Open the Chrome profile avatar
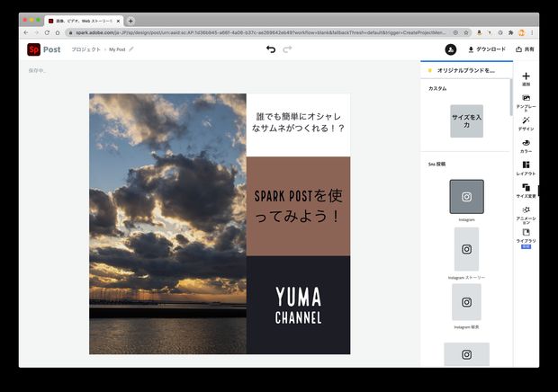This screenshot has width=558, height=392. pyautogui.click(x=522, y=32)
